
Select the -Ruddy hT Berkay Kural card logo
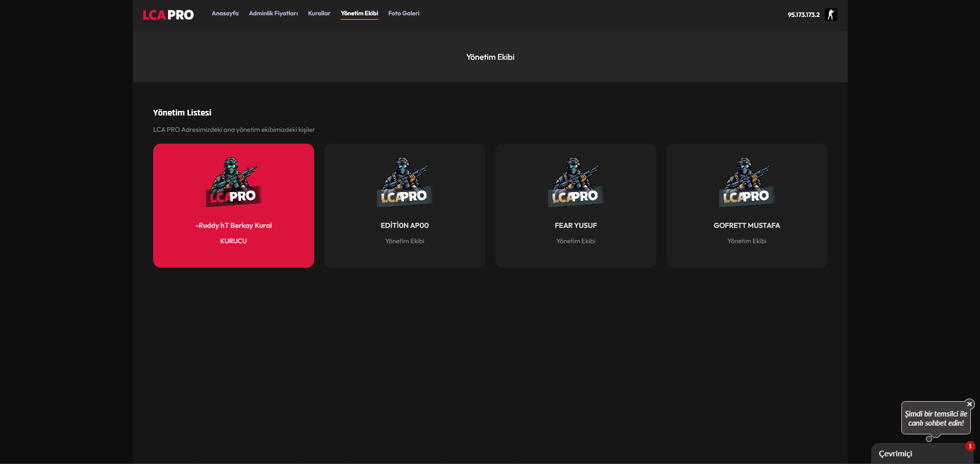[x=233, y=182]
